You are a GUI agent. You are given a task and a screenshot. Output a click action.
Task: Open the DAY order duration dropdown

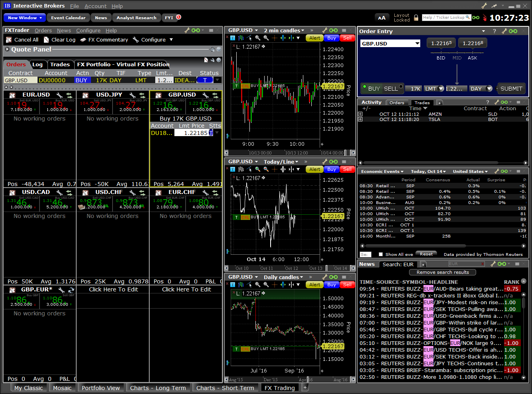pyautogui.click(x=484, y=89)
